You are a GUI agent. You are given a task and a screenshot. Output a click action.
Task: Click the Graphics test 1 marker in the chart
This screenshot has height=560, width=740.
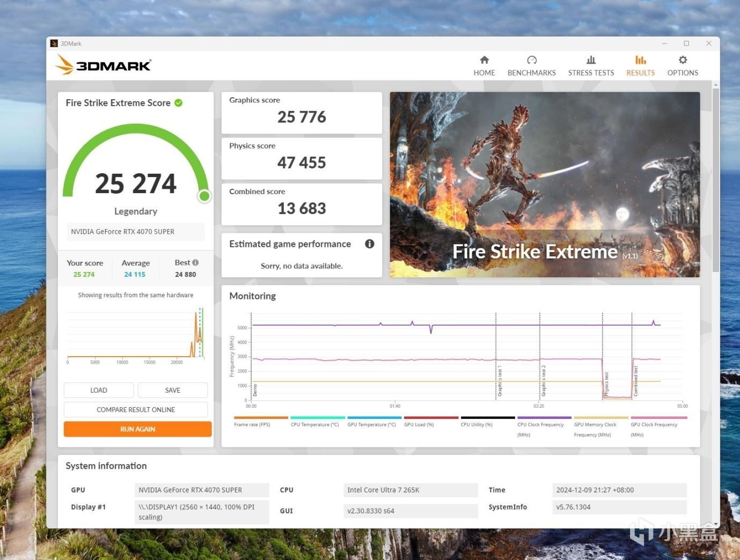pos(500,381)
